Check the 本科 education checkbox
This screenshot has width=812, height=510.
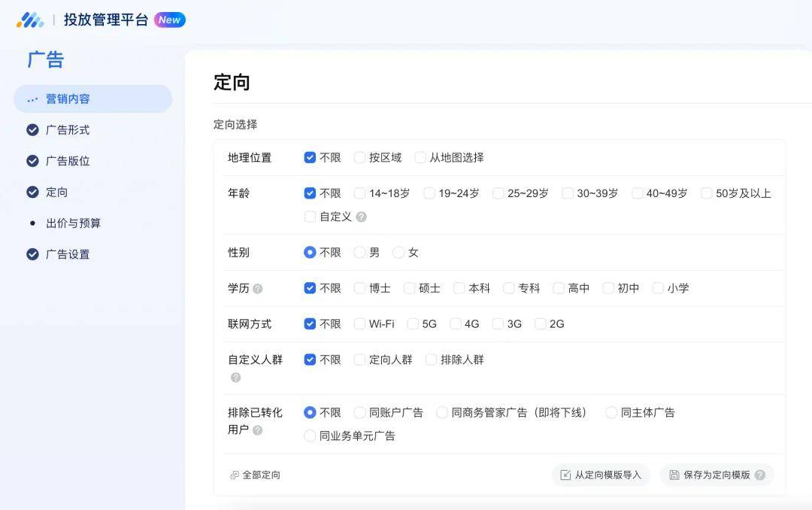(459, 288)
